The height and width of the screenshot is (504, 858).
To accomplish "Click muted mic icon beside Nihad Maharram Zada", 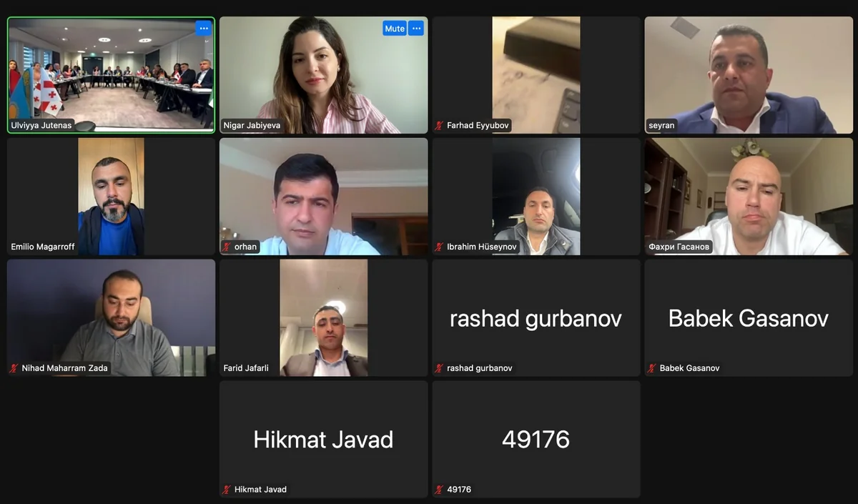I will 14,368.
